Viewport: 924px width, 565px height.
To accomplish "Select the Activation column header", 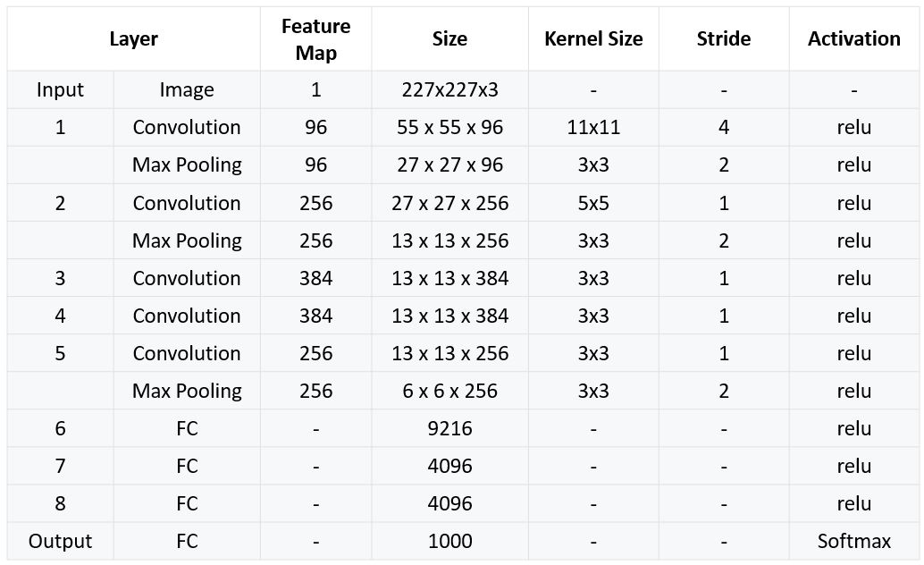I will tap(854, 39).
